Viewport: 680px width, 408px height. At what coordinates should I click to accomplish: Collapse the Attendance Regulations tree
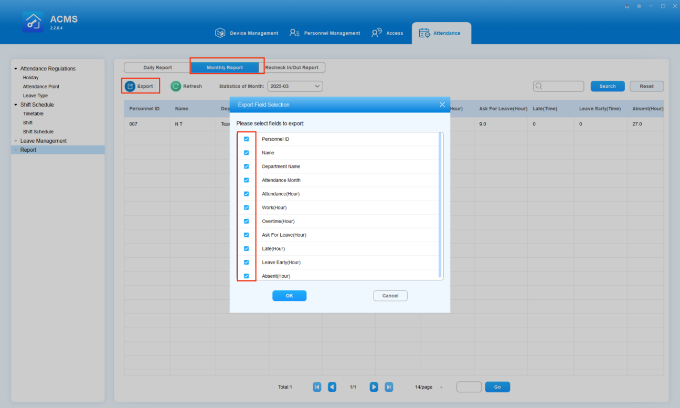point(16,69)
